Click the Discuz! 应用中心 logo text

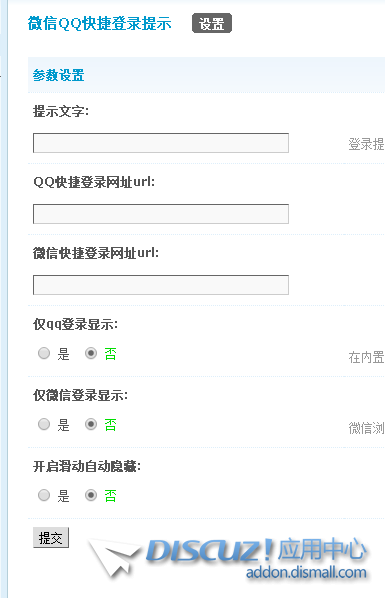[x=256, y=550]
